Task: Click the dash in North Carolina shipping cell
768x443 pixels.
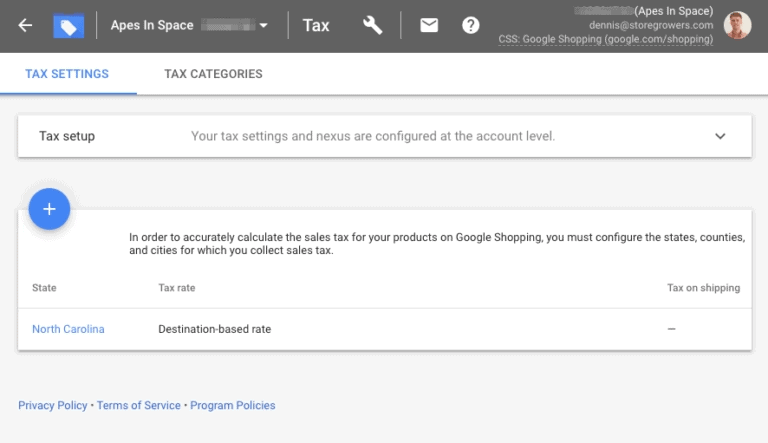Action: coord(672,329)
